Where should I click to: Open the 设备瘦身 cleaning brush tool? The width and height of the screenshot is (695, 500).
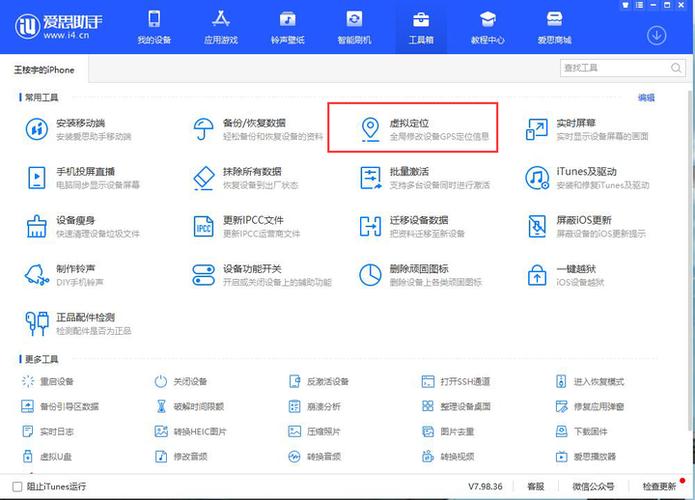(x=82, y=226)
